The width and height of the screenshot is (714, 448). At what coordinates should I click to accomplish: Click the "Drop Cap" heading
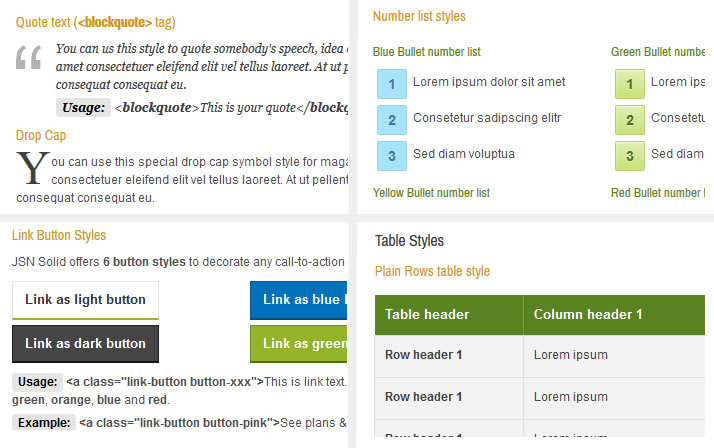(41, 135)
